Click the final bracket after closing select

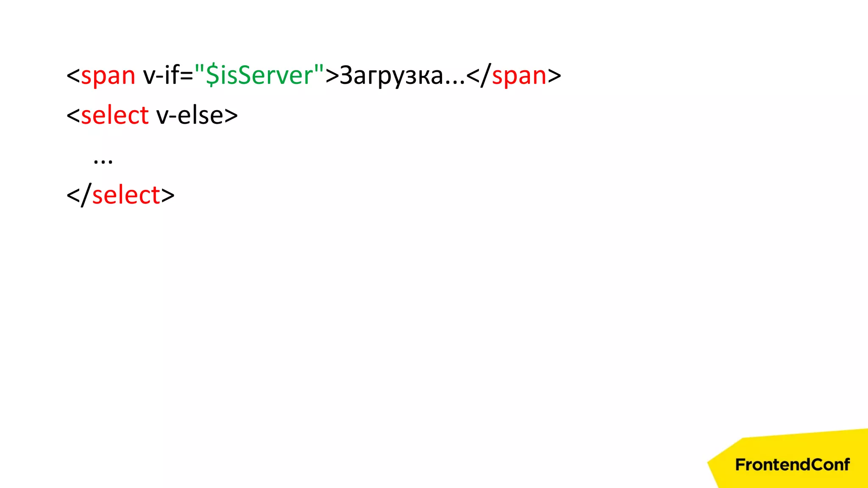(x=168, y=195)
